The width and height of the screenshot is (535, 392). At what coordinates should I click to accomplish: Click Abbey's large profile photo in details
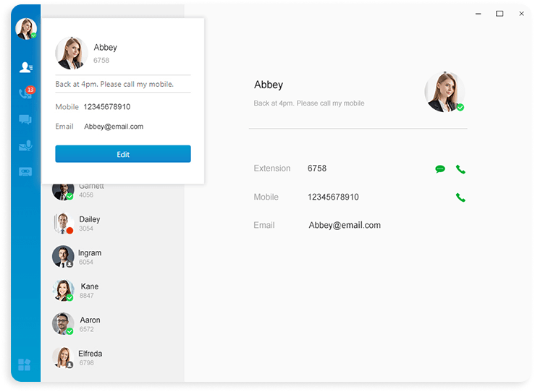[444, 93]
